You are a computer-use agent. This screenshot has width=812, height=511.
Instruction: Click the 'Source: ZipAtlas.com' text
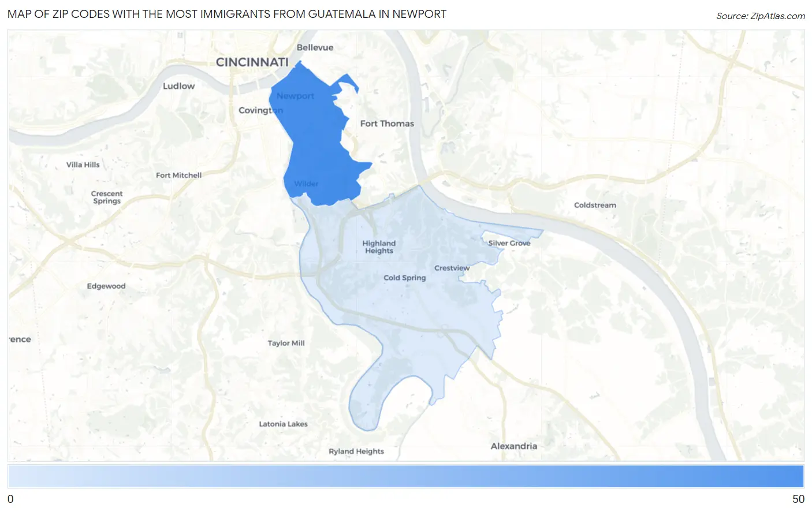pos(761,16)
